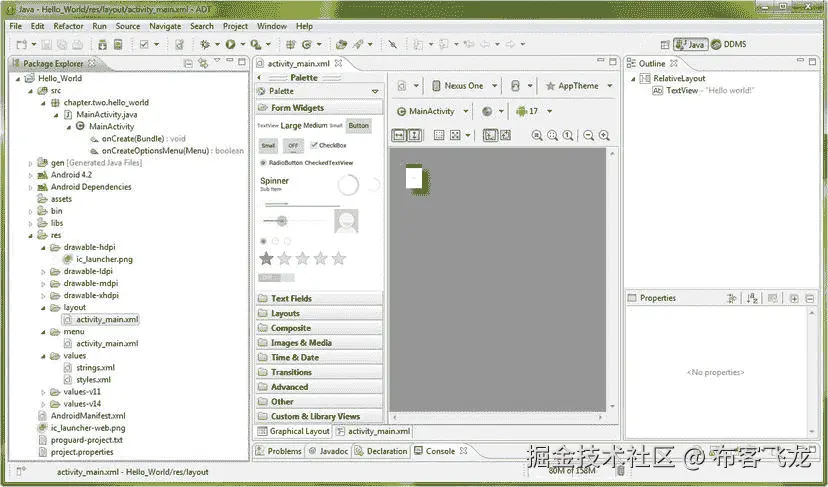
Task: Select the Java perspective button
Action: (x=690, y=44)
